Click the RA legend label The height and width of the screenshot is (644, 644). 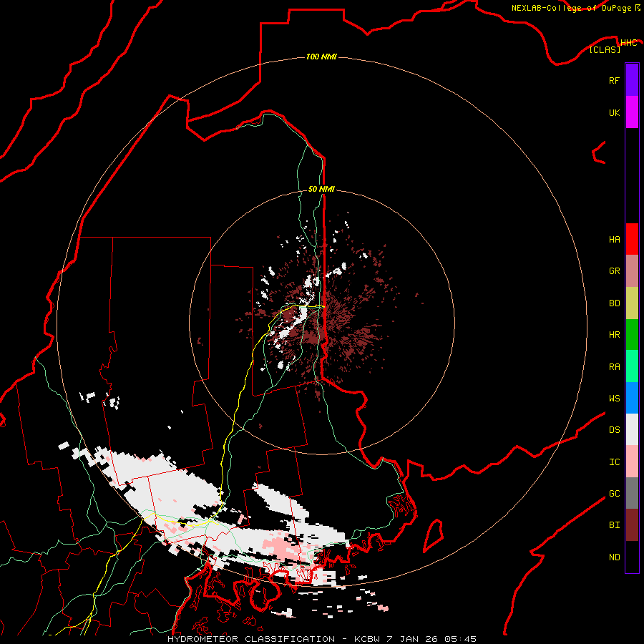click(614, 367)
